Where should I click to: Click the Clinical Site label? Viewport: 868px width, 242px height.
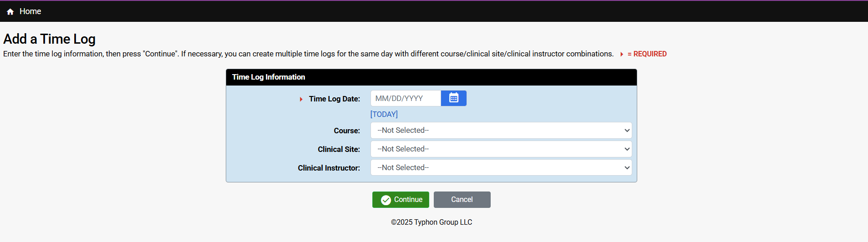pos(339,149)
